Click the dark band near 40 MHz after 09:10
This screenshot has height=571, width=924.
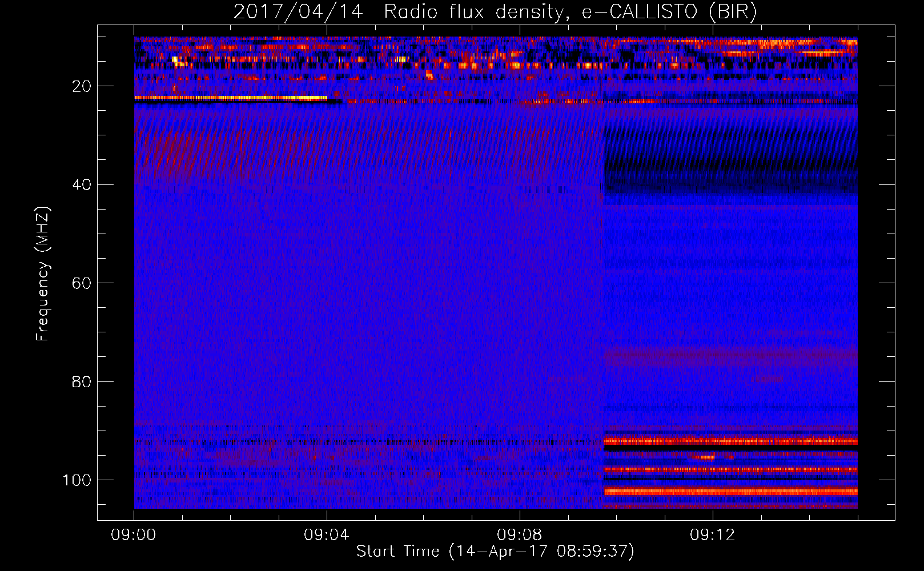tap(731, 183)
